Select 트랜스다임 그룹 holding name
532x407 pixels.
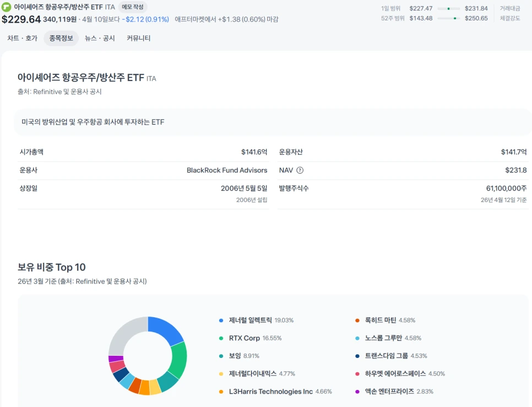click(387, 356)
